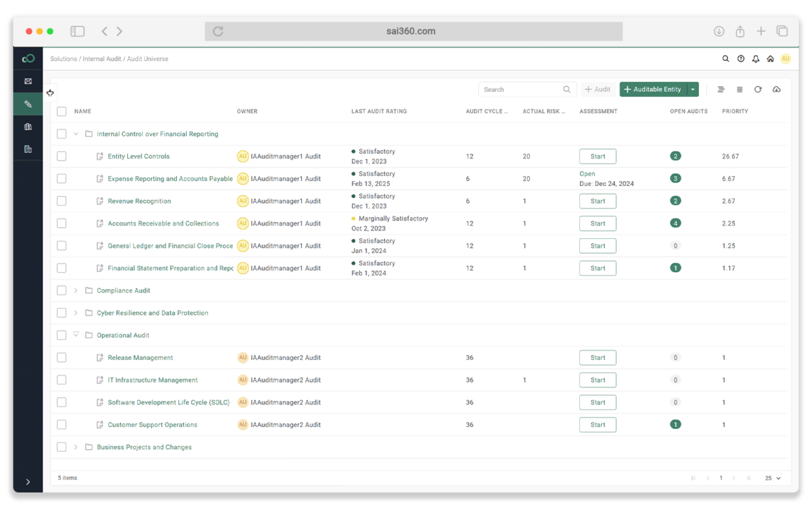Sort by the Priority column header

pos(735,112)
